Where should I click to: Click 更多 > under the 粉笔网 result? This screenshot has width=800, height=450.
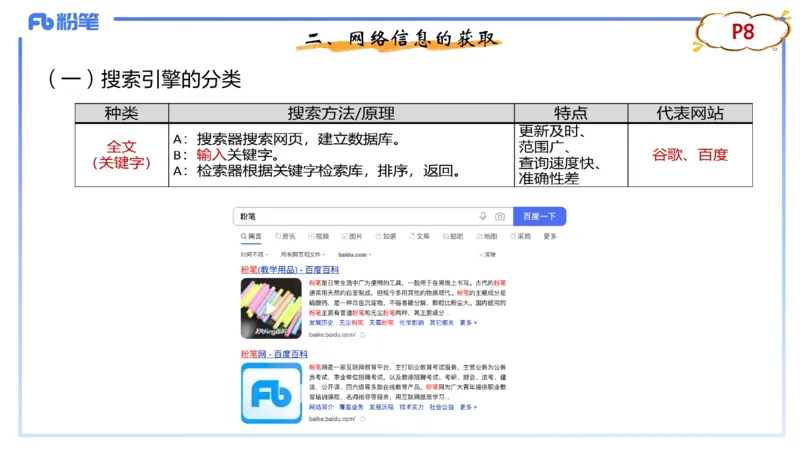coord(468,407)
